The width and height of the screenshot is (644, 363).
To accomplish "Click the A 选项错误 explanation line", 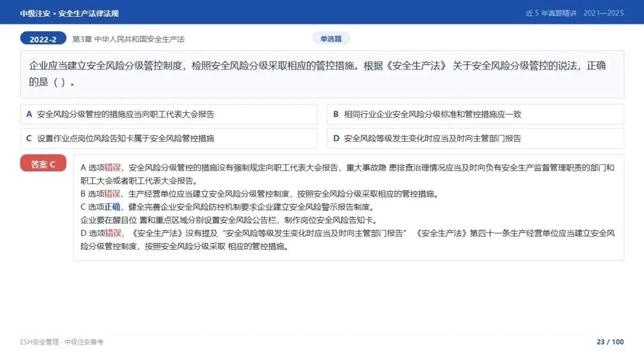I will click(348, 174).
